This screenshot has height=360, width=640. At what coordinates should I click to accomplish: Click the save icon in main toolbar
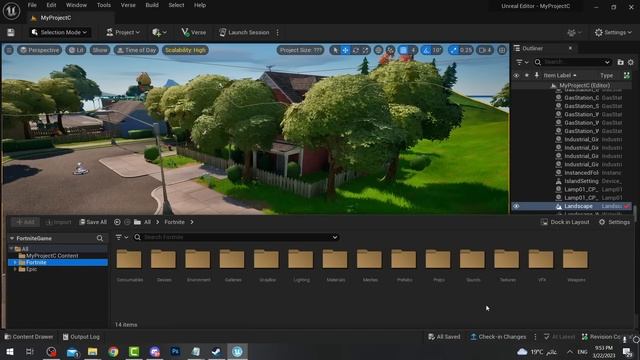tap(11, 32)
